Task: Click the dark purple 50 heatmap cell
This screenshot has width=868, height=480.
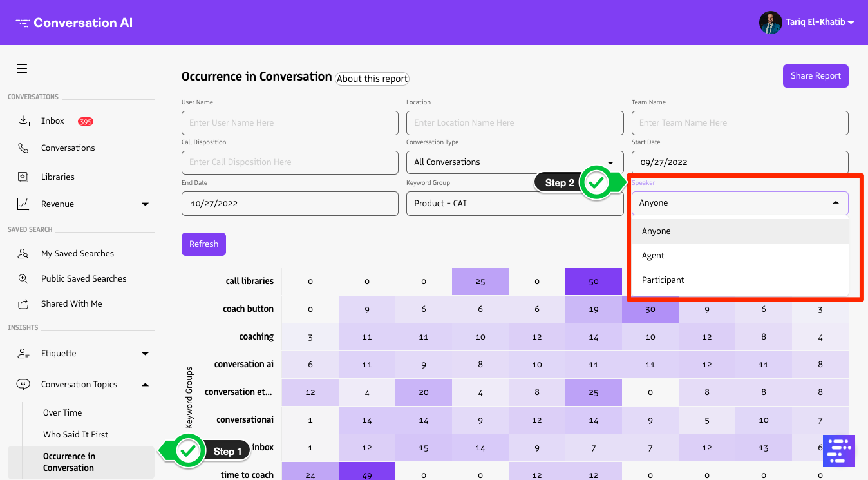Action: [x=593, y=282]
